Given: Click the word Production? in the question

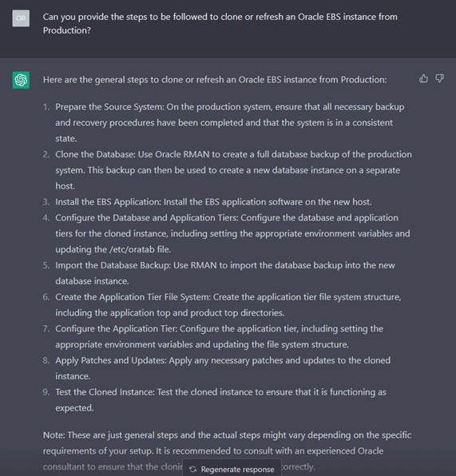Looking at the screenshot, I should [x=67, y=30].
